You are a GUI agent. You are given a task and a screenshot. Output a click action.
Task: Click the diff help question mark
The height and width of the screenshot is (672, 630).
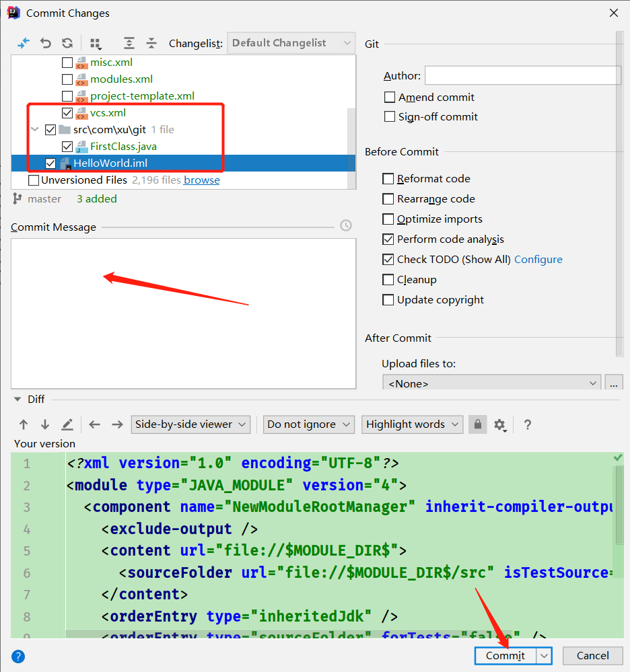click(528, 424)
